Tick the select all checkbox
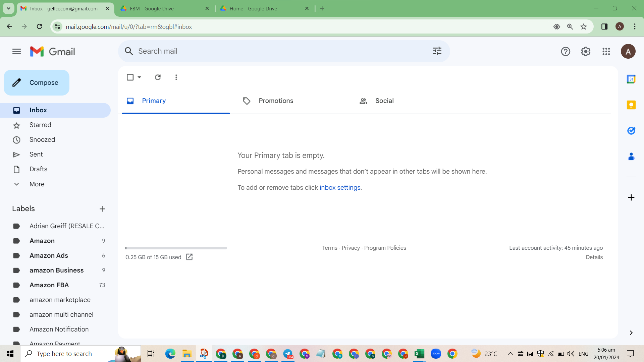Image resolution: width=644 pixels, height=362 pixels. [130, 77]
